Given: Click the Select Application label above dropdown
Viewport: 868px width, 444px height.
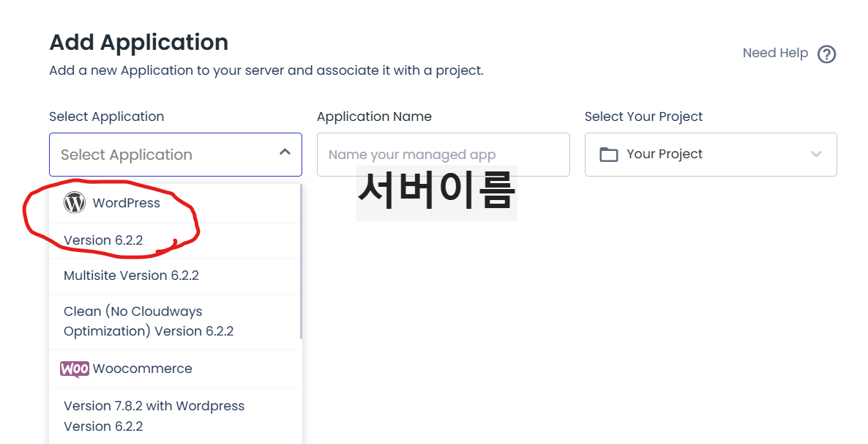Looking at the screenshot, I should tap(106, 116).
